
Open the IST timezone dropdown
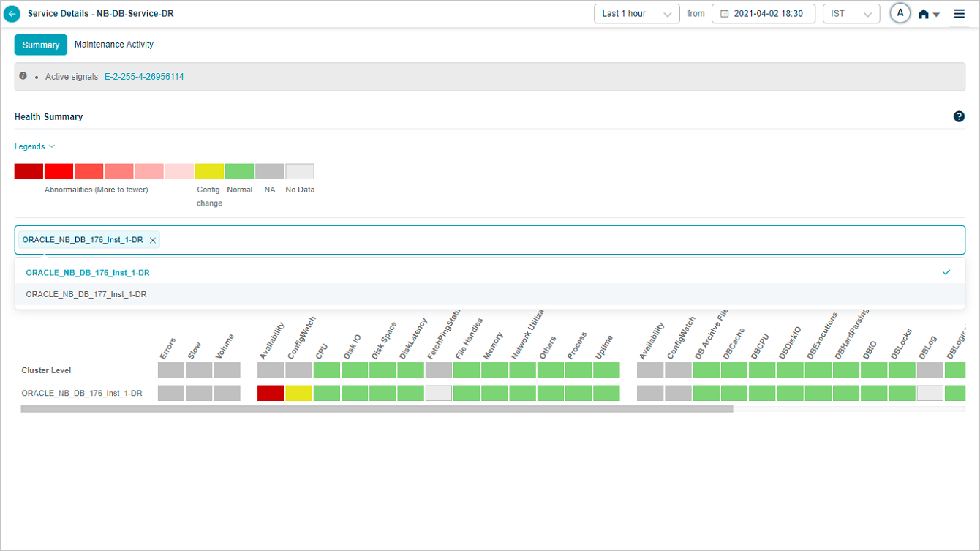[x=851, y=14]
